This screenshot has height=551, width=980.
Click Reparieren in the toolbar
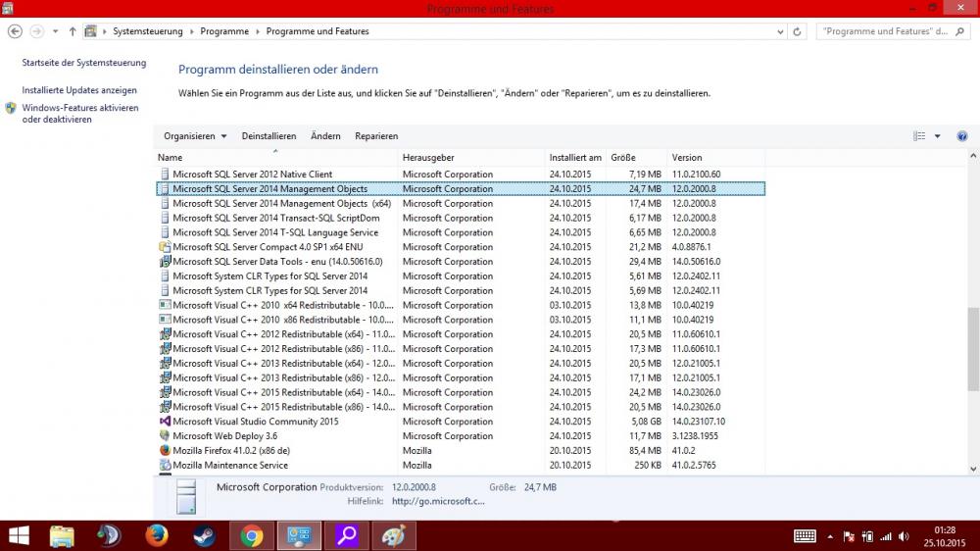[x=376, y=136]
